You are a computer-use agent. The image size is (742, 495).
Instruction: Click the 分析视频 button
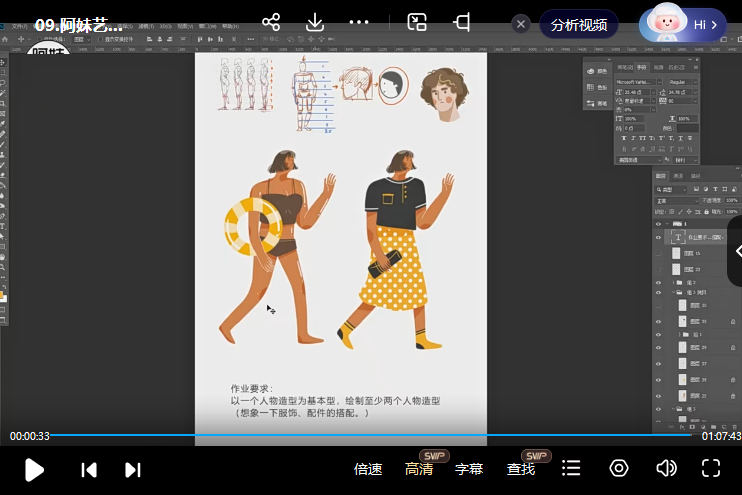pos(579,25)
